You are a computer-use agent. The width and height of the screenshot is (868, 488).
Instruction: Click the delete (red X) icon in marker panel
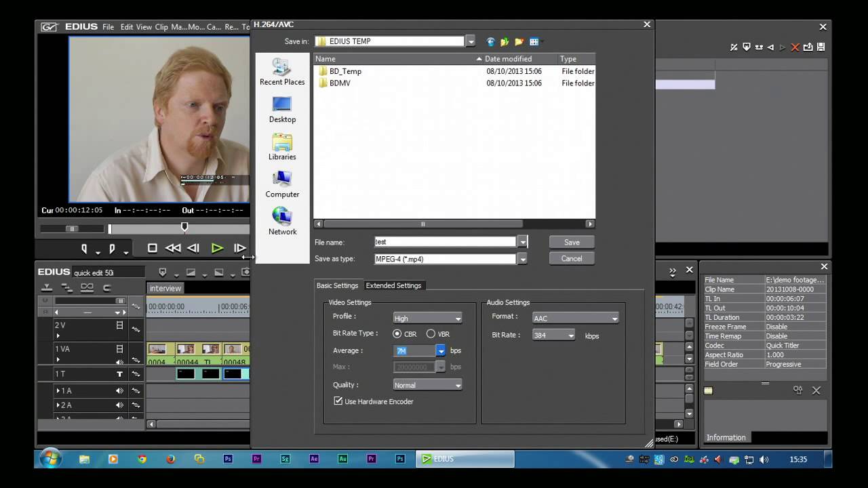[796, 47]
